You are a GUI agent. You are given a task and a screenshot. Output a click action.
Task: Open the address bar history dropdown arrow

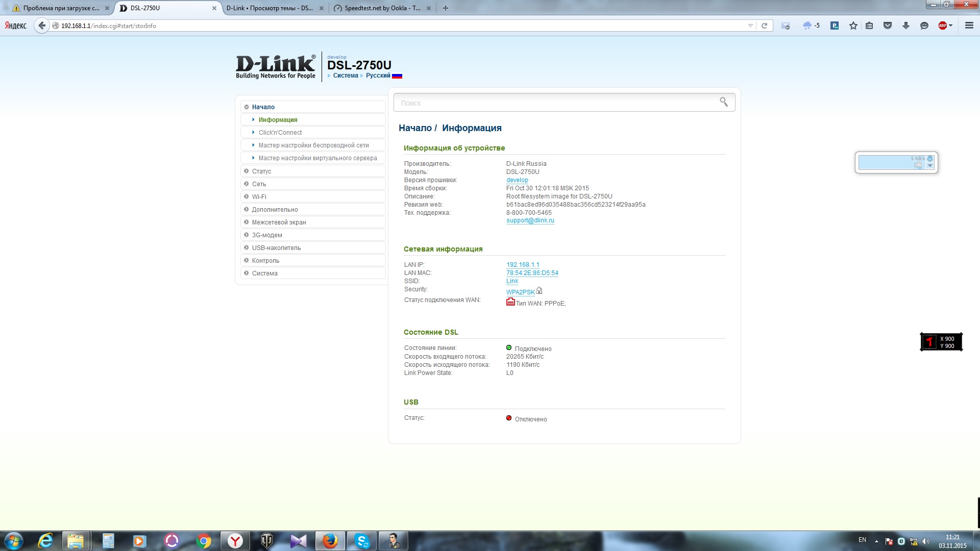point(750,26)
